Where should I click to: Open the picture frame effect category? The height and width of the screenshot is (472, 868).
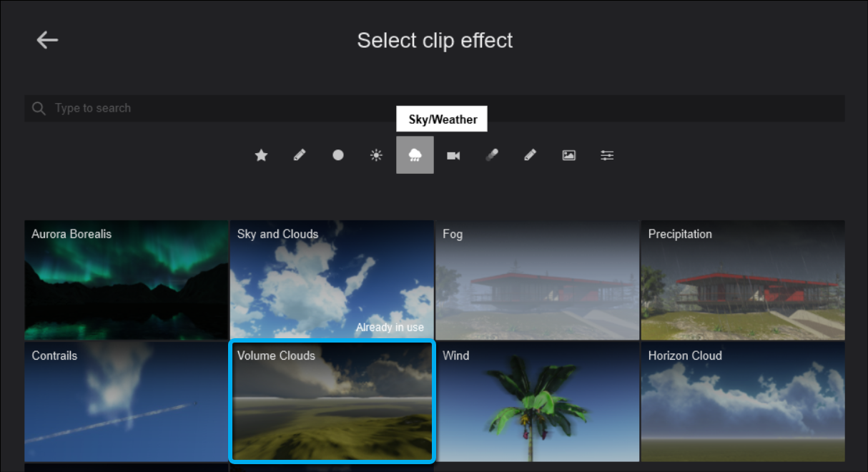[568, 155]
